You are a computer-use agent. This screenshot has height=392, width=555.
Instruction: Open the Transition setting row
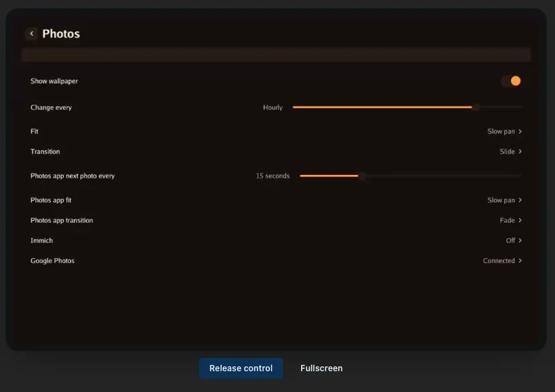(276, 151)
